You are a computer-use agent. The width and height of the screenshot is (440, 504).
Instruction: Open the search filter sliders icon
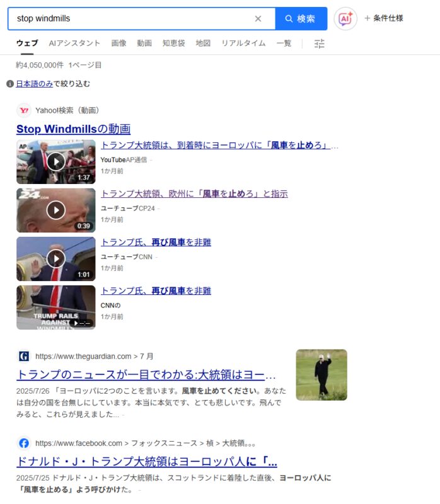[x=320, y=43]
